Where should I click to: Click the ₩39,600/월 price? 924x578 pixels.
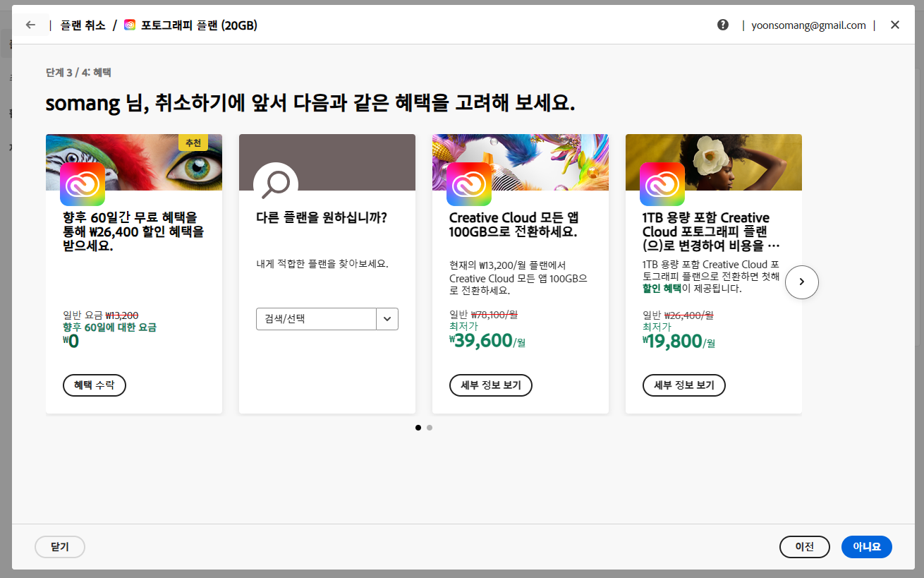(x=487, y=342)
